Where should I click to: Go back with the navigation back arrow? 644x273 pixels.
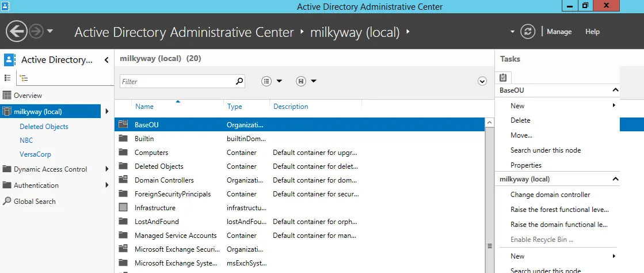[x=17, y=31]
